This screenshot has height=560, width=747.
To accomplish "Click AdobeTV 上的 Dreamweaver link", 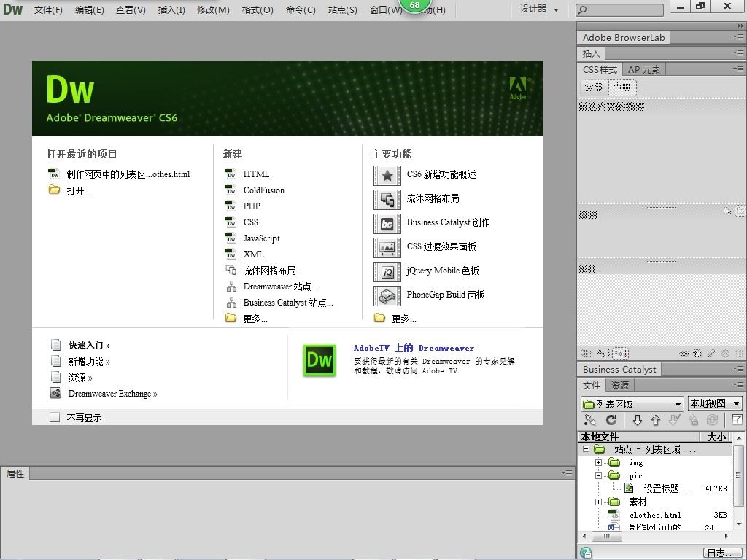I will 414,348.
